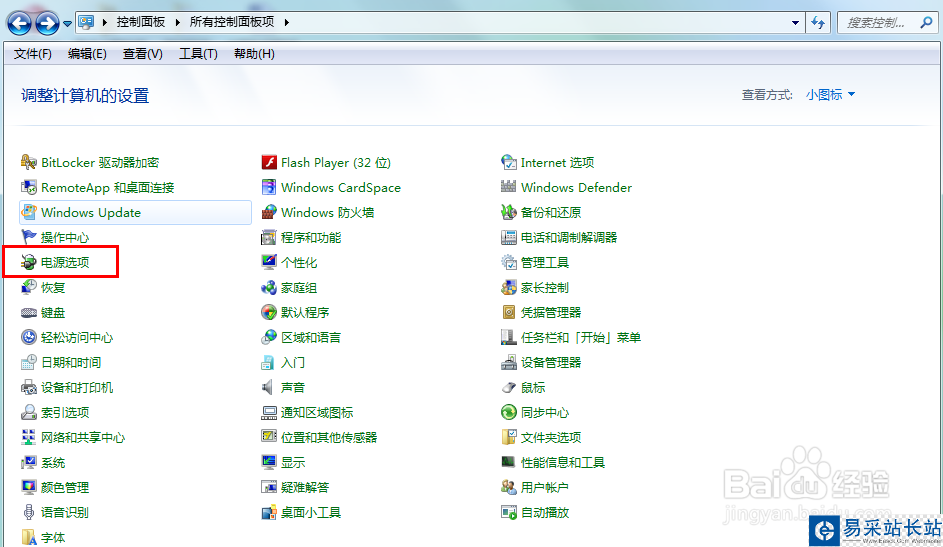
Task: Open the 编辑(E) menu
Action: (x=87, y=54)
